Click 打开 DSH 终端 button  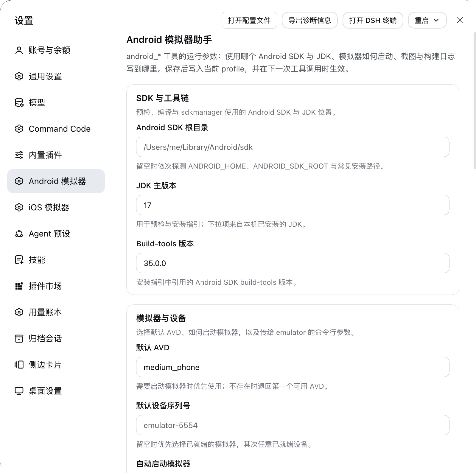pyautogui.click(x=373, y=20)
